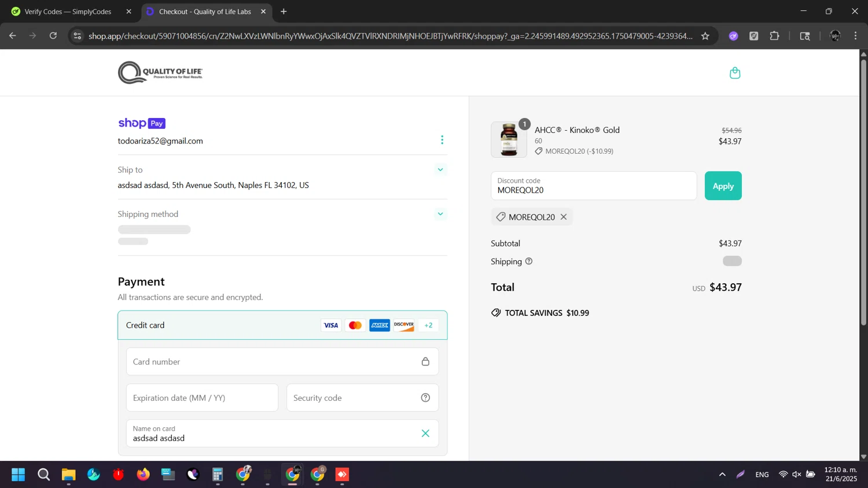The image size is (868, 488).
Task: Open the shopping bag cart icon
Action: (x=735, y=73)
